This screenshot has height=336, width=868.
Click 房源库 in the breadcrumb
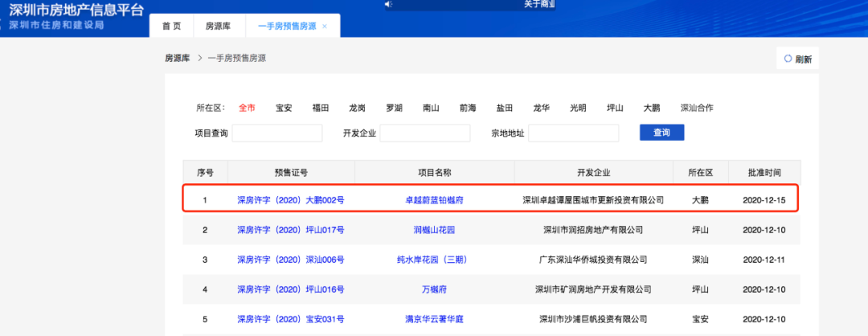tap(178, 58)
